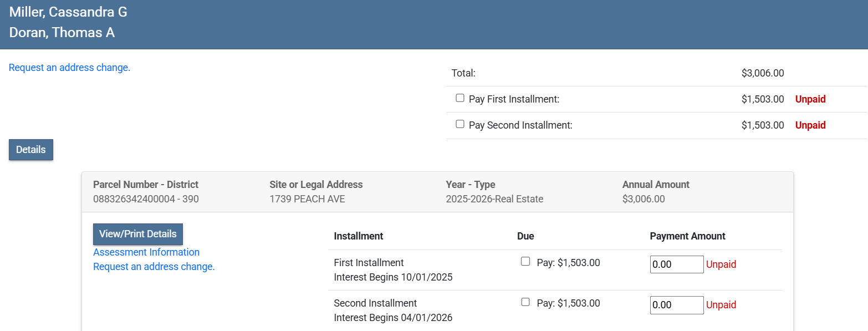Click the Unpaid status beside Pay Second Installment
Screen dimensions: 868x331
coord(810,125)
